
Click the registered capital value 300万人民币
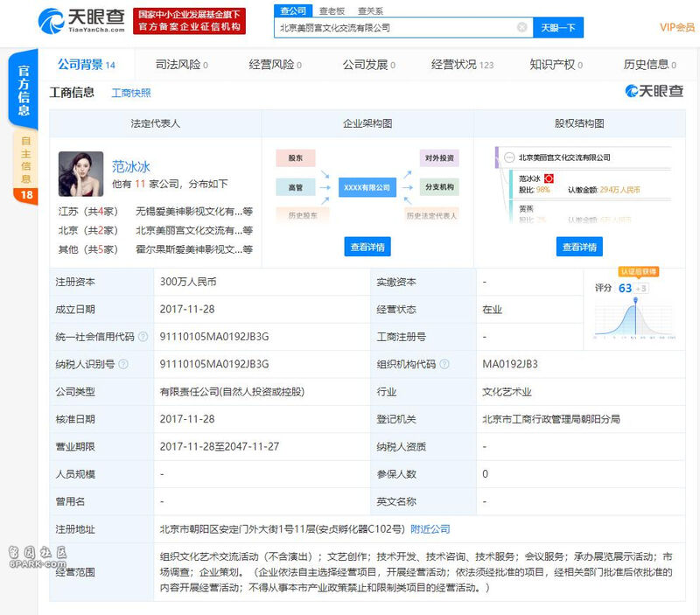pyautogui.click(x=188, y=282)
